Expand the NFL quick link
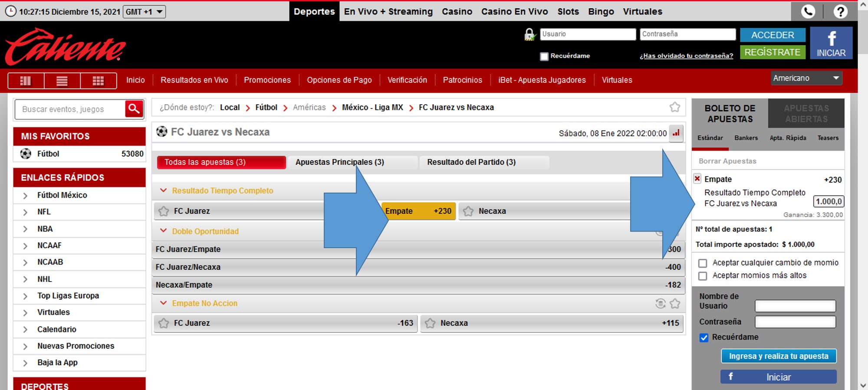The width and height of the screenshot is (868, 390). tap(25, 212)
